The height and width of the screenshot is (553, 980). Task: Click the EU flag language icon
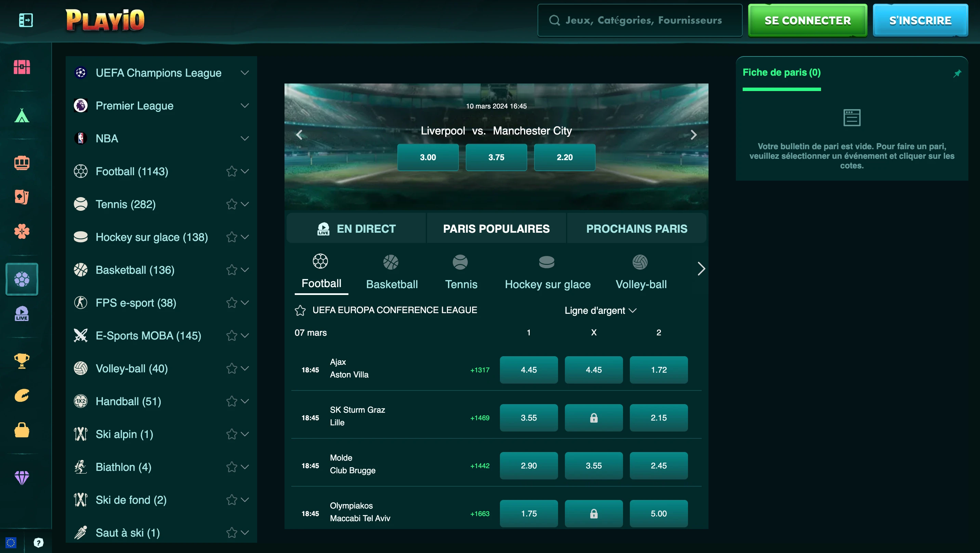point(11,542)
